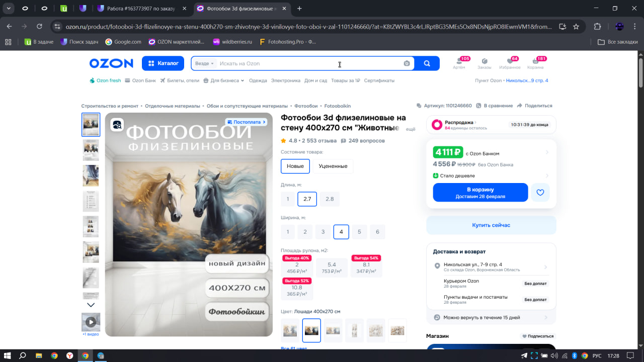Viewport: 644px width, 362px height.
Task: Select roll area 10.8 m2 option
Action: tap(297, 291)
